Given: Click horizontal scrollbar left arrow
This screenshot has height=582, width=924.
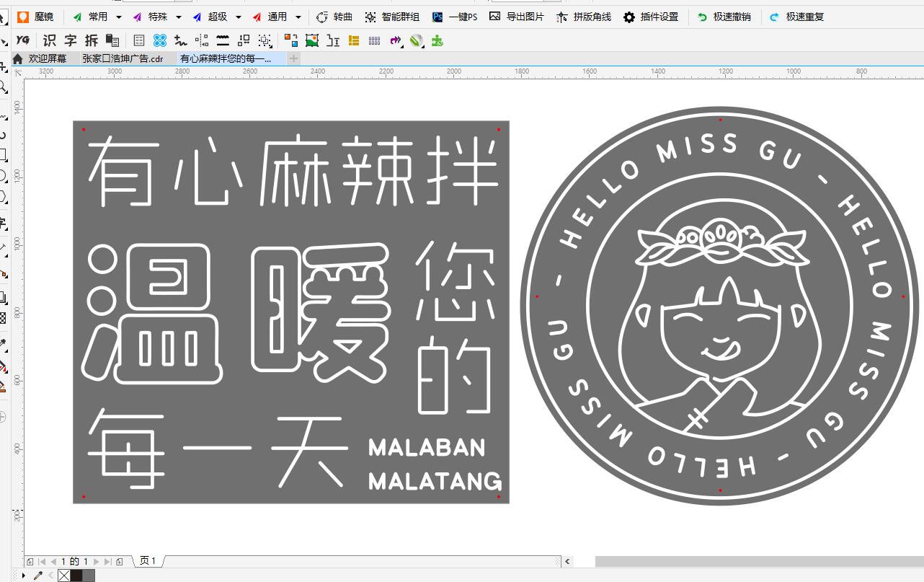Looking at the screenshot, I should pyautogui.click(x=568, y=561).
